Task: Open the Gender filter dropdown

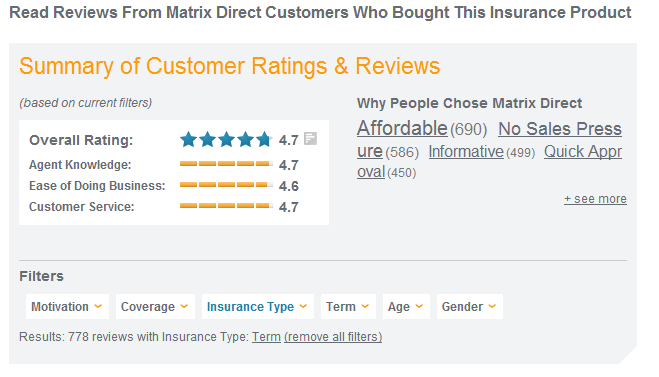Action: (x=469, y=307)
